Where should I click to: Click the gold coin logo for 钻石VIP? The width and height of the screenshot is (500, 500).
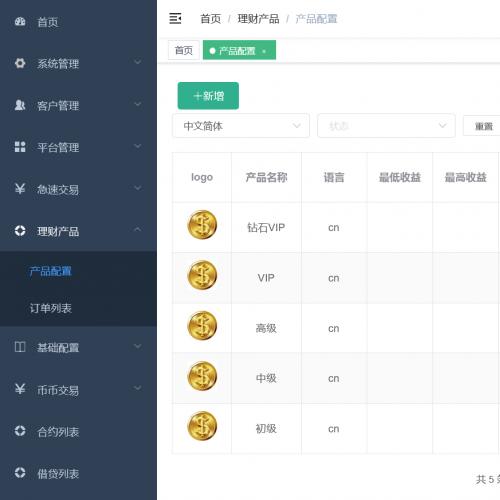click(202, 225)
